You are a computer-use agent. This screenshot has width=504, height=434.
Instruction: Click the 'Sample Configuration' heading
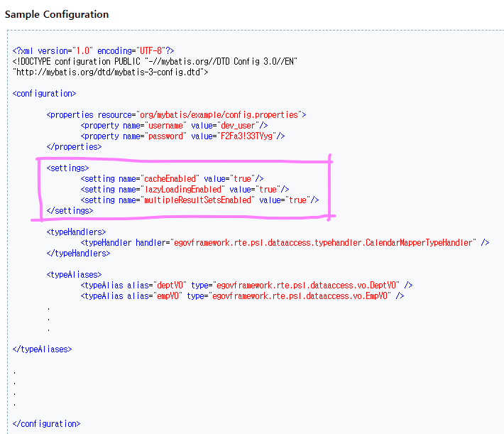pyautogui.click(x=57, y=14)
